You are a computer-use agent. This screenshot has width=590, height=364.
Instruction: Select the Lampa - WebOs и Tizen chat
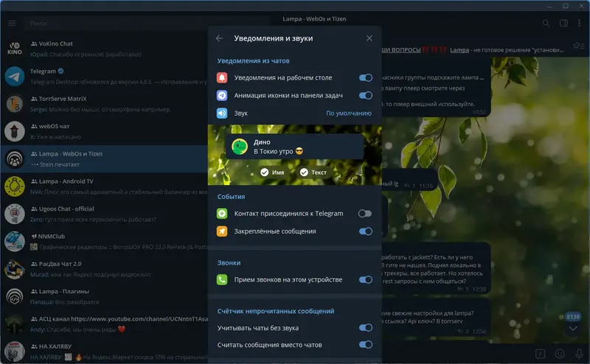(x=104, y=158)
